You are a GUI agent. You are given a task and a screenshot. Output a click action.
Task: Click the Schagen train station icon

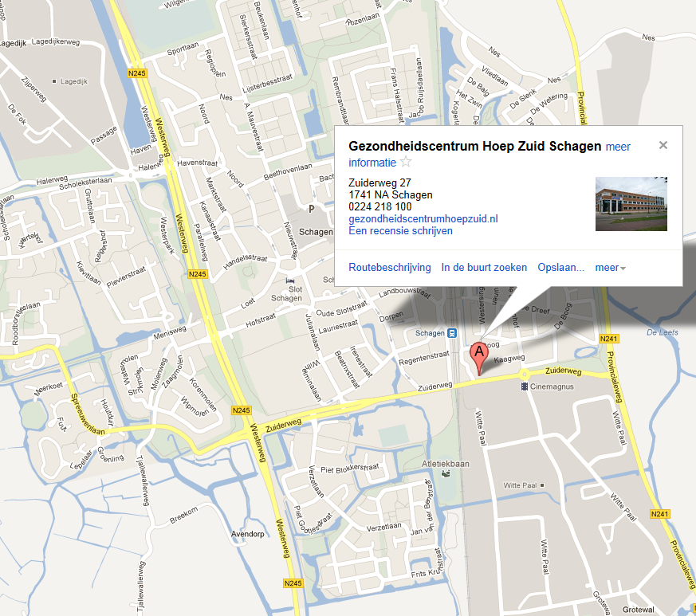pos(452,333)
